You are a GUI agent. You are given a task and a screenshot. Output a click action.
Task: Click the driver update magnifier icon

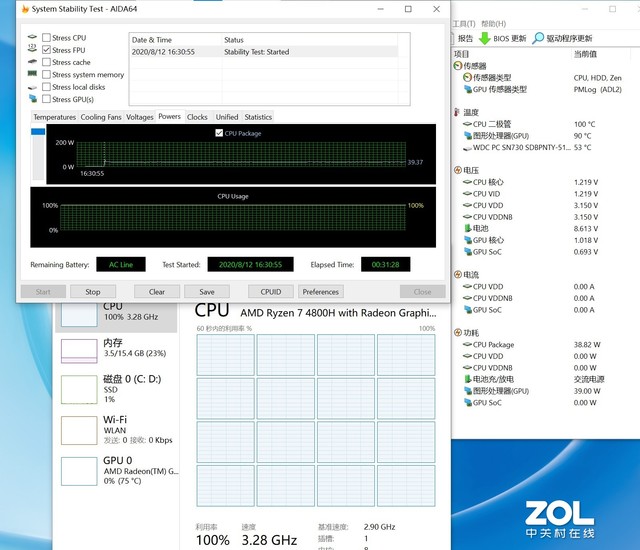tap(538, 38)
